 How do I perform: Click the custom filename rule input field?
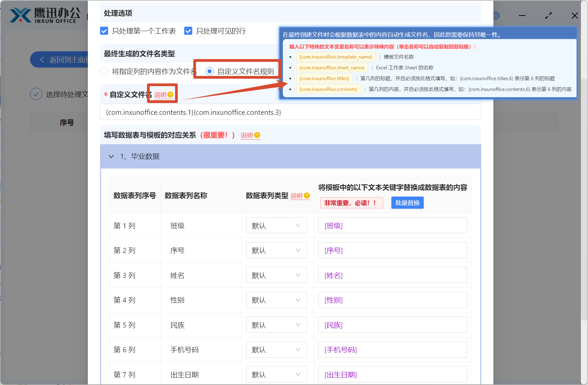pos(290,112)
